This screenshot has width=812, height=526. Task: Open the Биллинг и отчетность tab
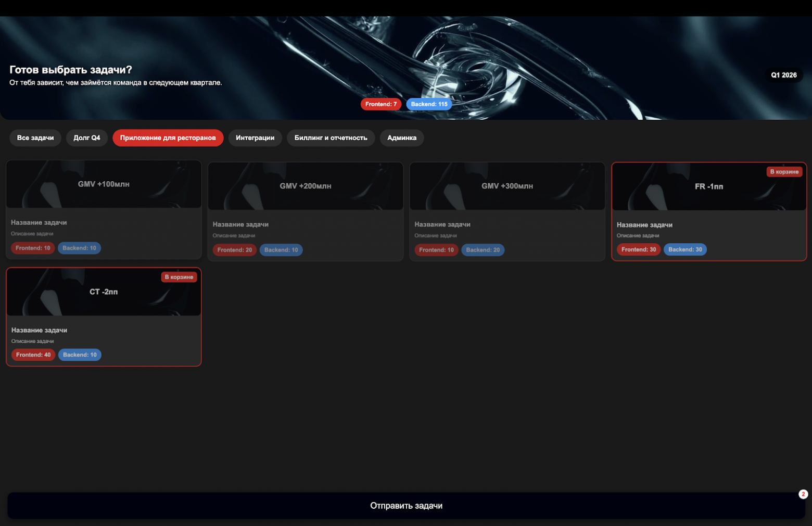[331, 138]
